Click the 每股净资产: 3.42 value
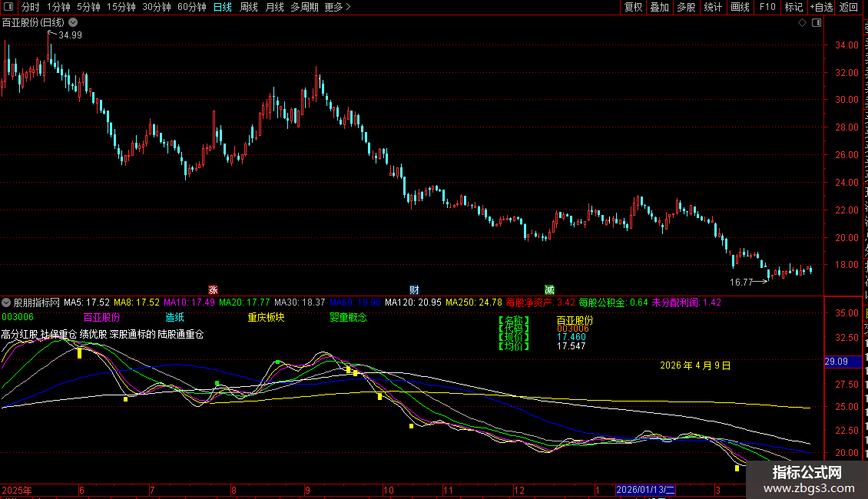Image resolution: width=868 pixels, height=499 pixels. [x=540, y=302]
